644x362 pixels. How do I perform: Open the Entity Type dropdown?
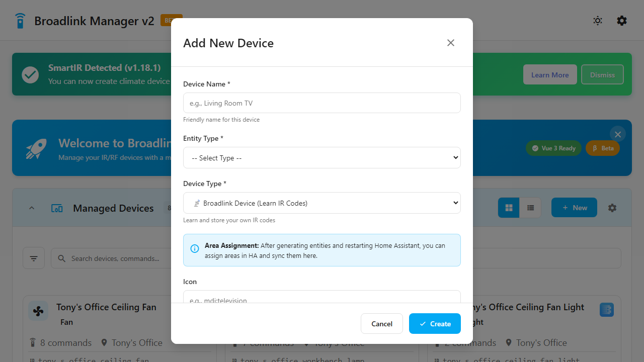(x=322, y=157)
